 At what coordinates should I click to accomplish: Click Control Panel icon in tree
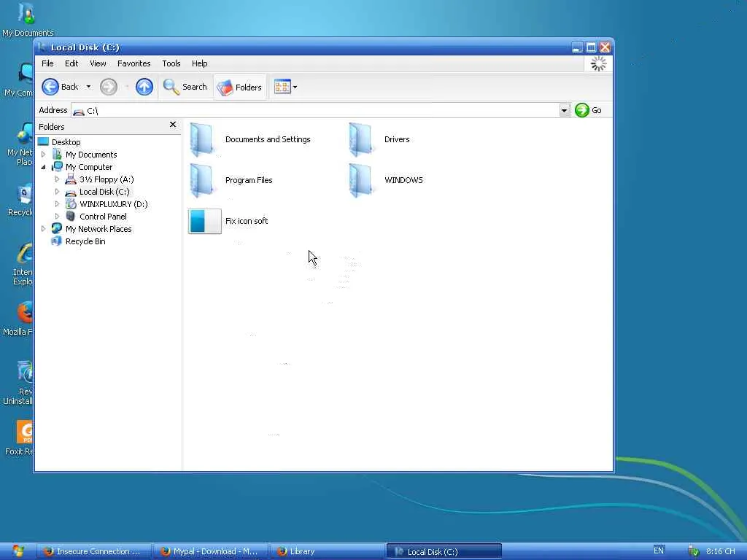point(71,216)
